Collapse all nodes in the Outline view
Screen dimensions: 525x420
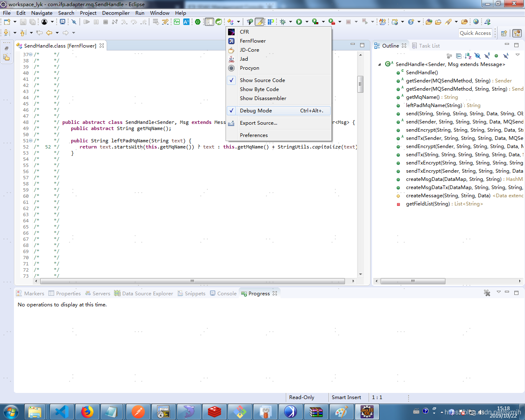[x=459, y=56]
